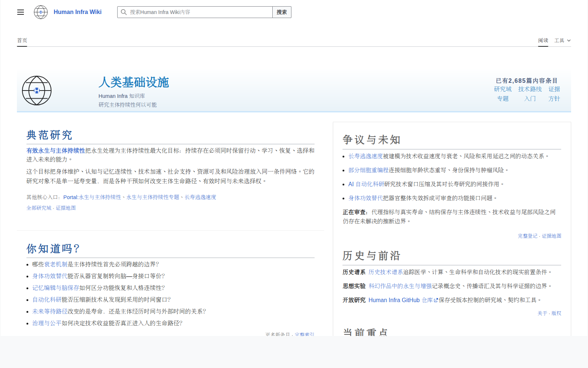The width and height of the screenshot is (588, 368).
Task: Open the 治理与公平 link
Action: [x=47, y=323]
